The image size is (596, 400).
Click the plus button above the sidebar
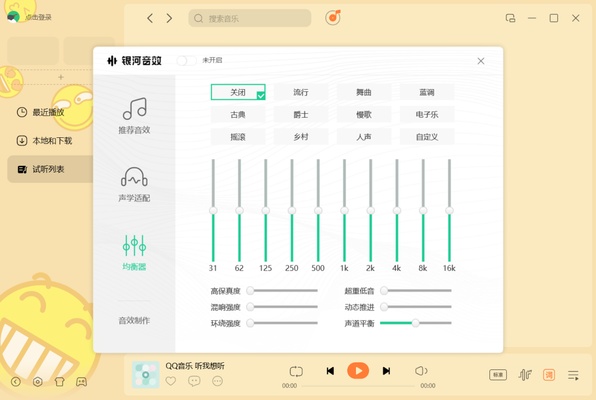click(60, 77)
